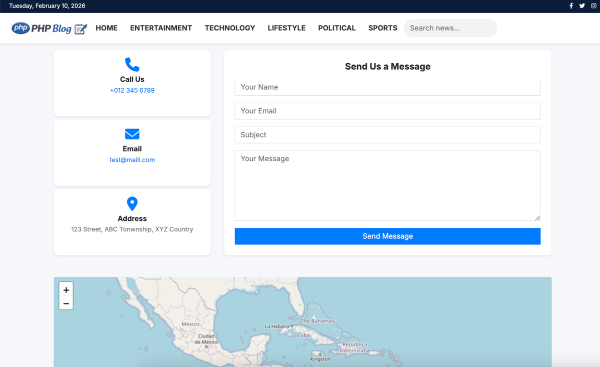The width and height of the screenshot is (600, 367).
Task: Open the Lifestyle category
Action: click(287, 28)
